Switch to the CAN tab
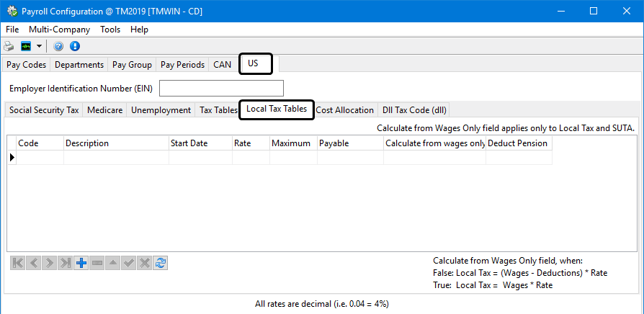This screenshot has width=644, height=314. pyautogui.click(x=222, y=65)
